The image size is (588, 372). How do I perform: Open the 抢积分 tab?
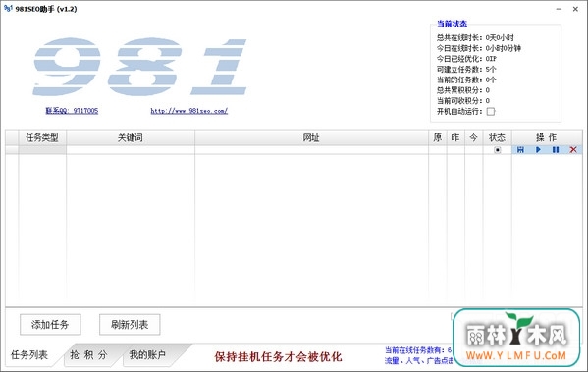pos(88,354)
